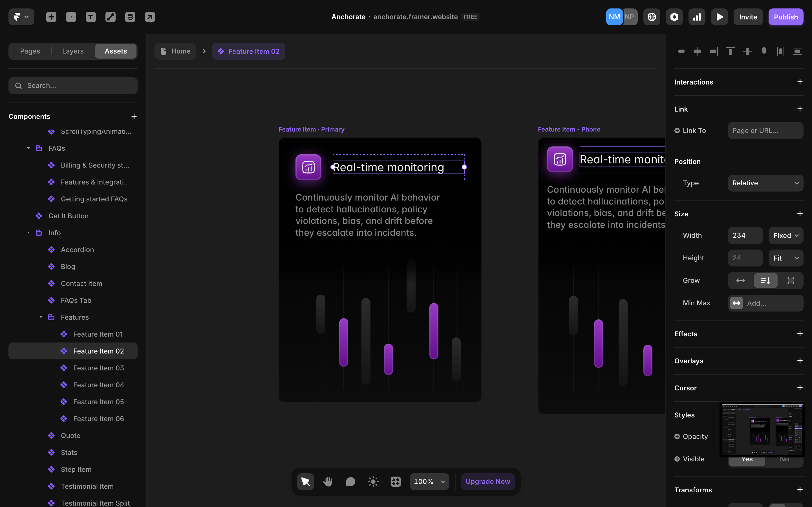Select the Comment tool
The image size is (812, 507).
[x=350, y=482]
